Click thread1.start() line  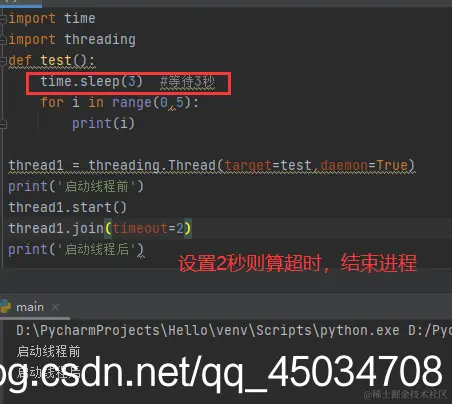(68, 207)
